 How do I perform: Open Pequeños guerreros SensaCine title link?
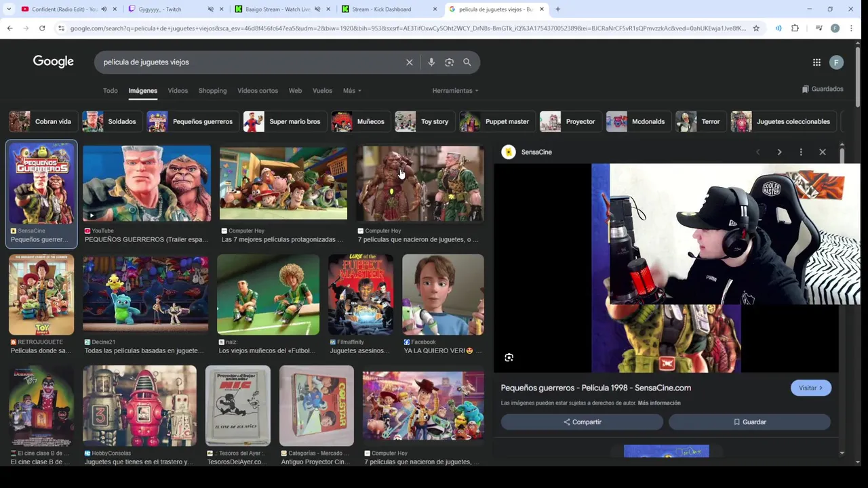click(596, 388)
